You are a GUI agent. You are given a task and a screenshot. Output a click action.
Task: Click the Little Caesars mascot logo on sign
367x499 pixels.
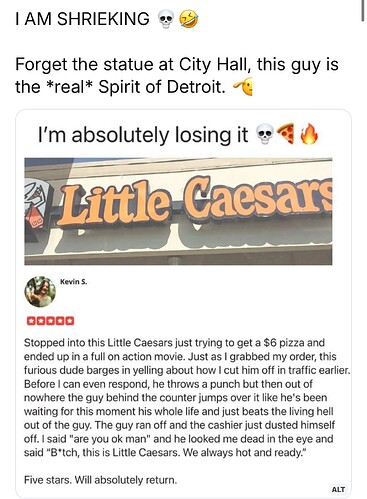[x=37, y=204]
